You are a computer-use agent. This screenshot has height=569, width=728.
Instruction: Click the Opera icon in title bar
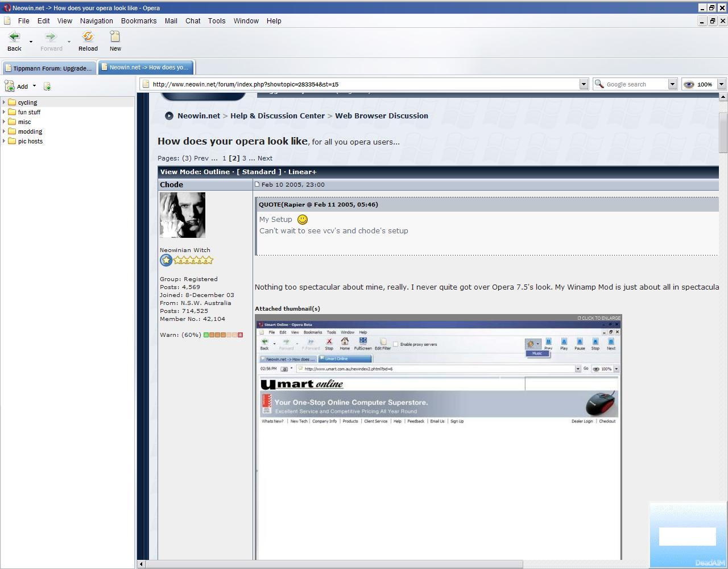(x=7, y=8)
